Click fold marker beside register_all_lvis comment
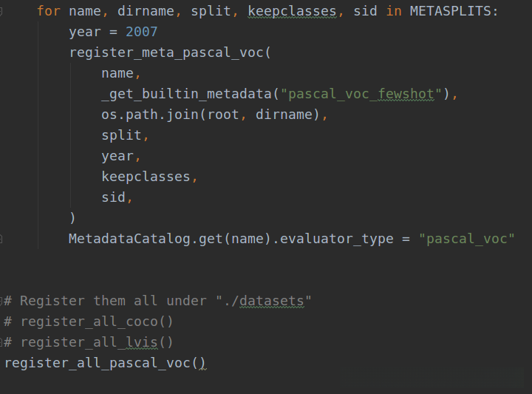The image size is (532, 394). click(x=2, y=342)
